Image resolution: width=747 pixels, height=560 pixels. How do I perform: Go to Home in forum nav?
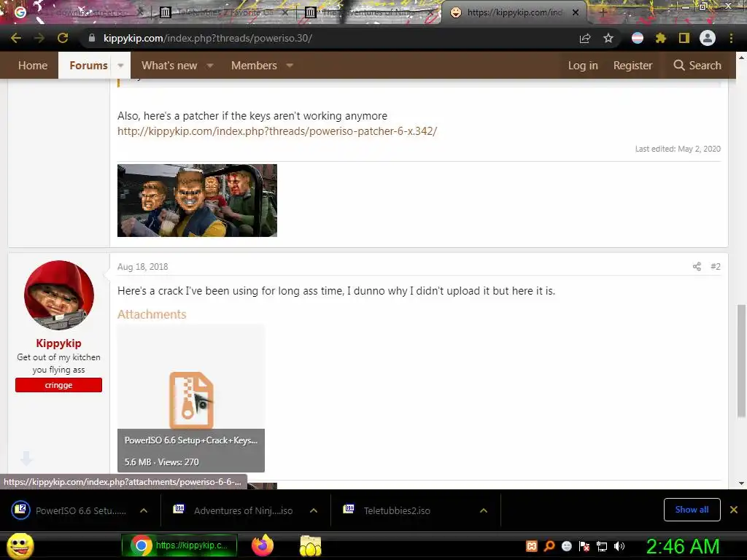pos(33,65)
